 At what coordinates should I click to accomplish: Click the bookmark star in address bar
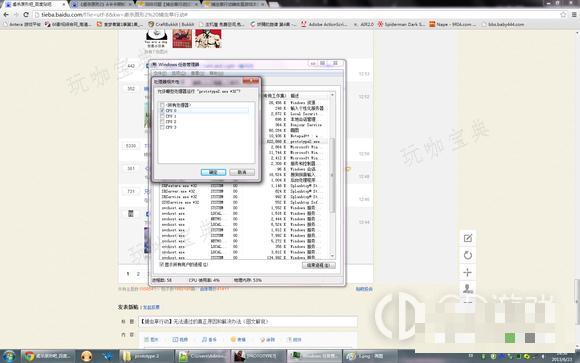[563, 15]
